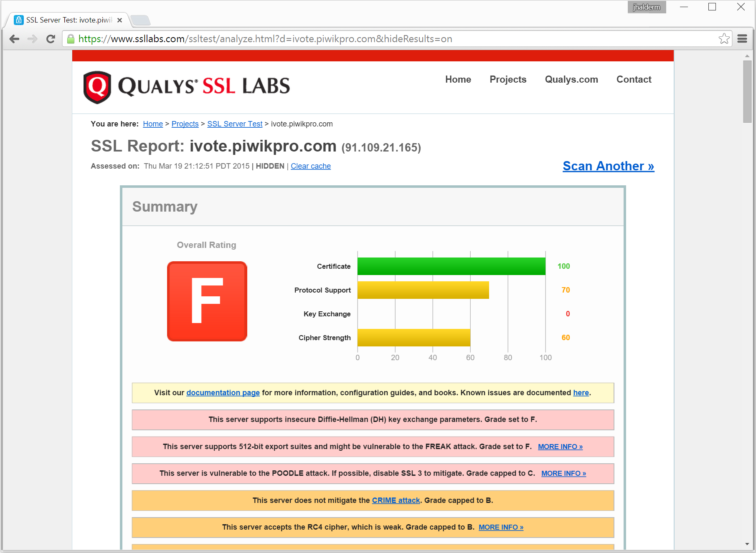
Task: Click the jhalderm profile button
Action: [647, 7]
